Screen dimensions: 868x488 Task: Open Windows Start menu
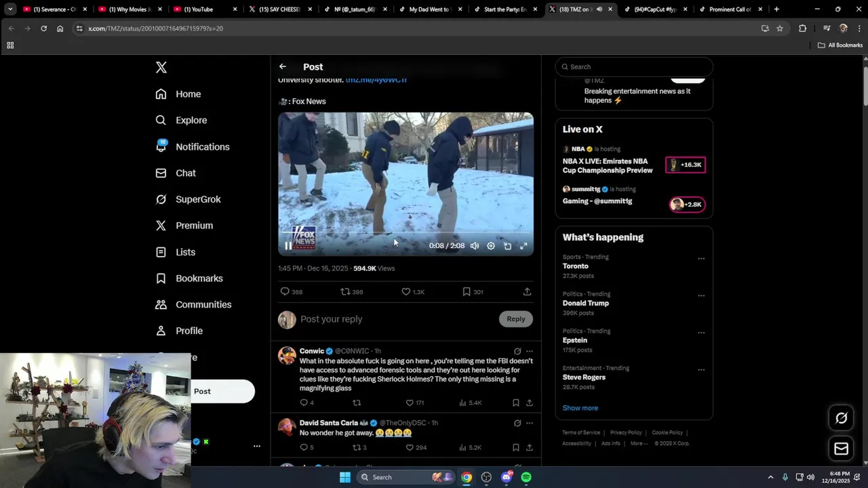click(345, 477)
